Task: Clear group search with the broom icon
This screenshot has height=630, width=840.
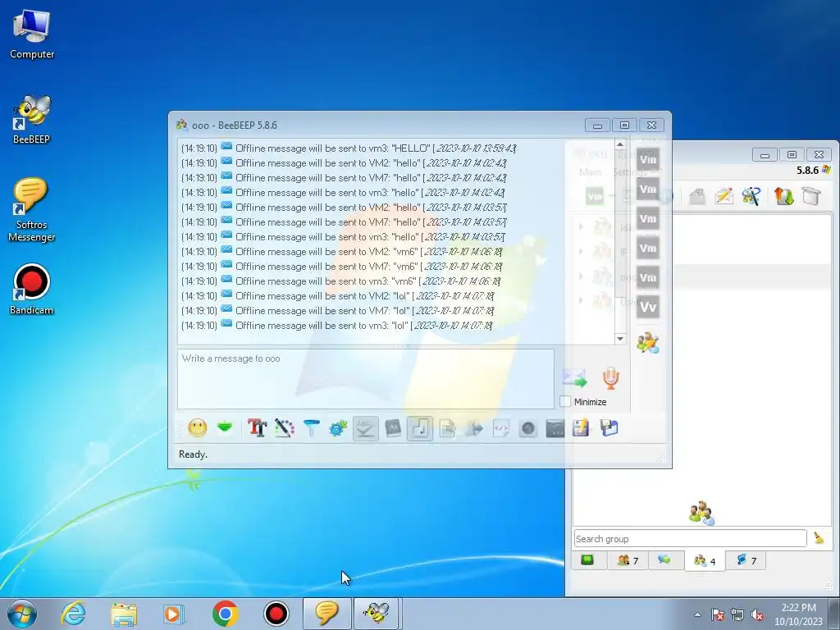Action: (x=819, y=538)
